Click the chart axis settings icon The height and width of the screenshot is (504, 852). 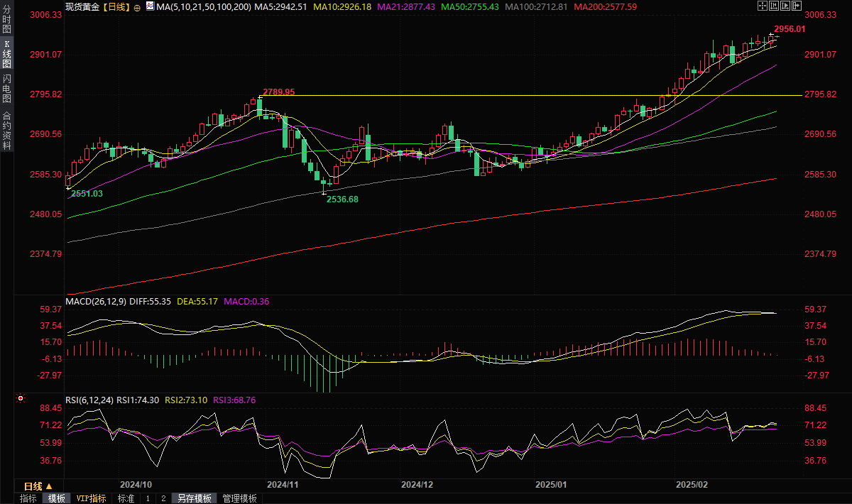pos(774,6)
